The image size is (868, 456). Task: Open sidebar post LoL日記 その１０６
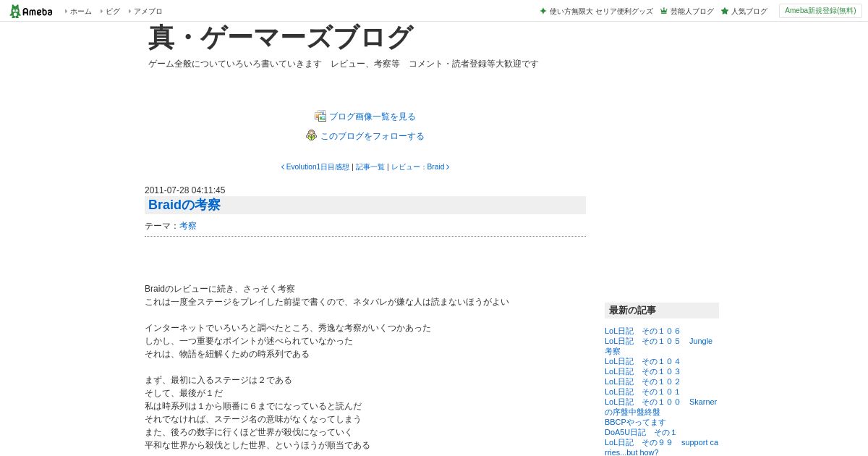[642, 331]
